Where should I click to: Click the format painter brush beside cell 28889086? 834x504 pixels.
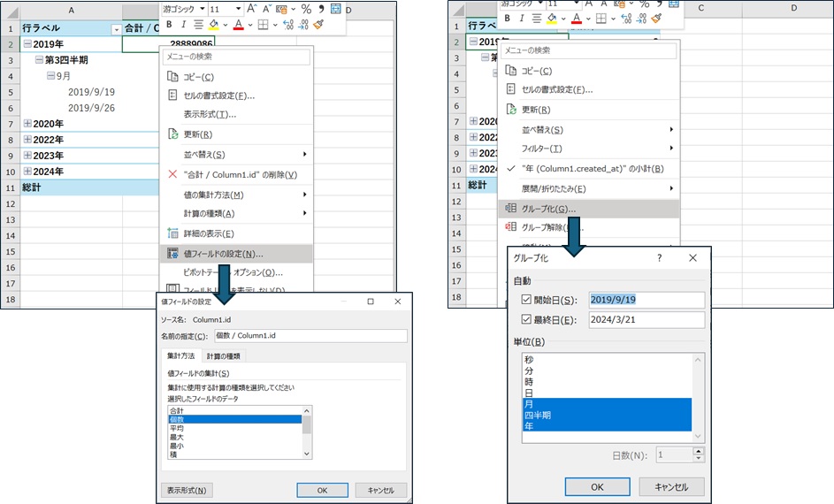(x=318, y=25)
